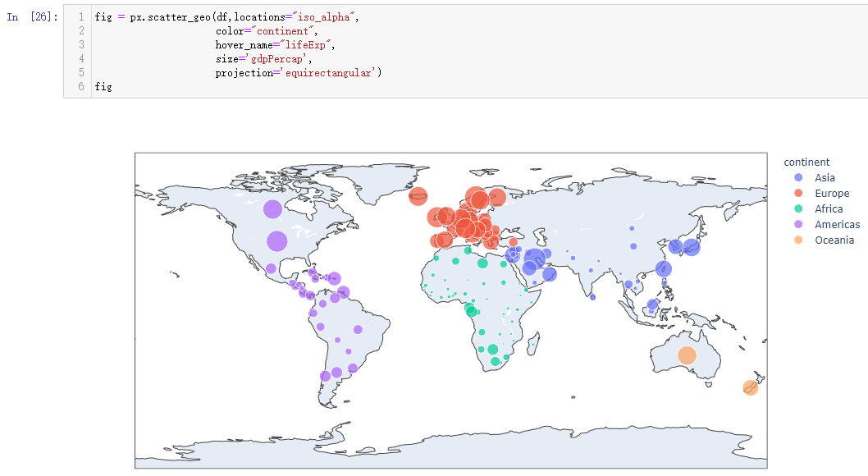
Task: Click the green Africa legend swatch
Action: tap(798, 208)
